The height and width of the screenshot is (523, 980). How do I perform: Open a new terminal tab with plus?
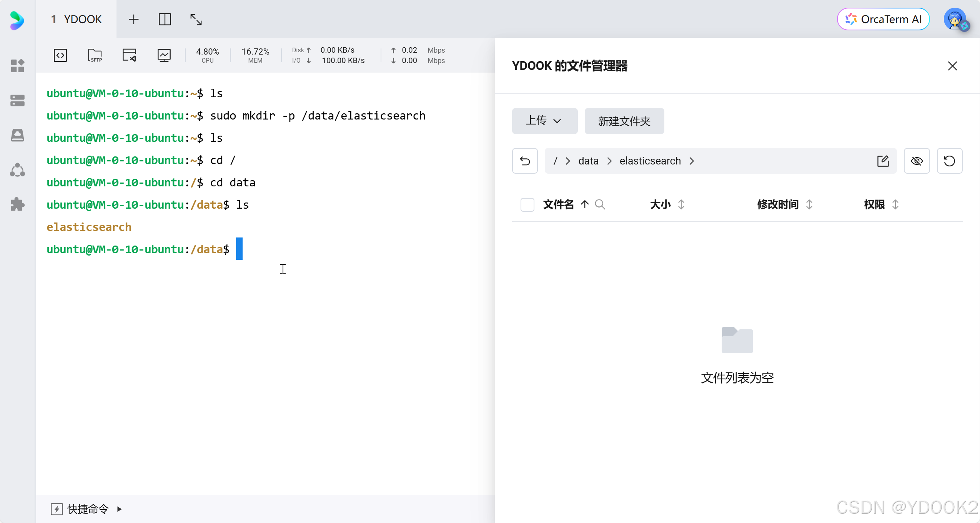pos(133,19)
